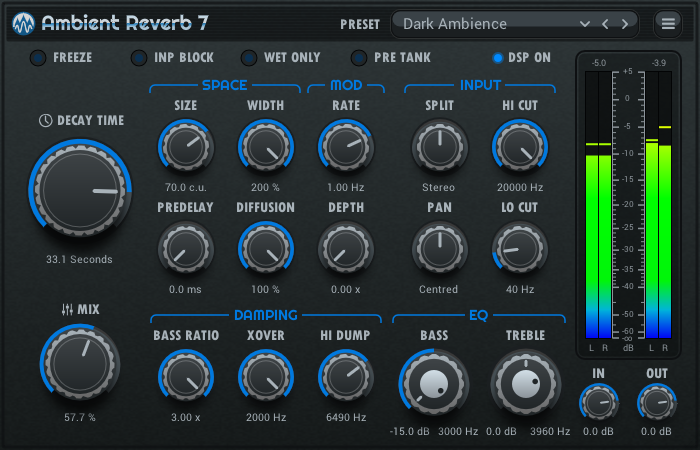Enable the Pre Tank toggle
This screenshot has width=700, height=450.
[358, 58]
